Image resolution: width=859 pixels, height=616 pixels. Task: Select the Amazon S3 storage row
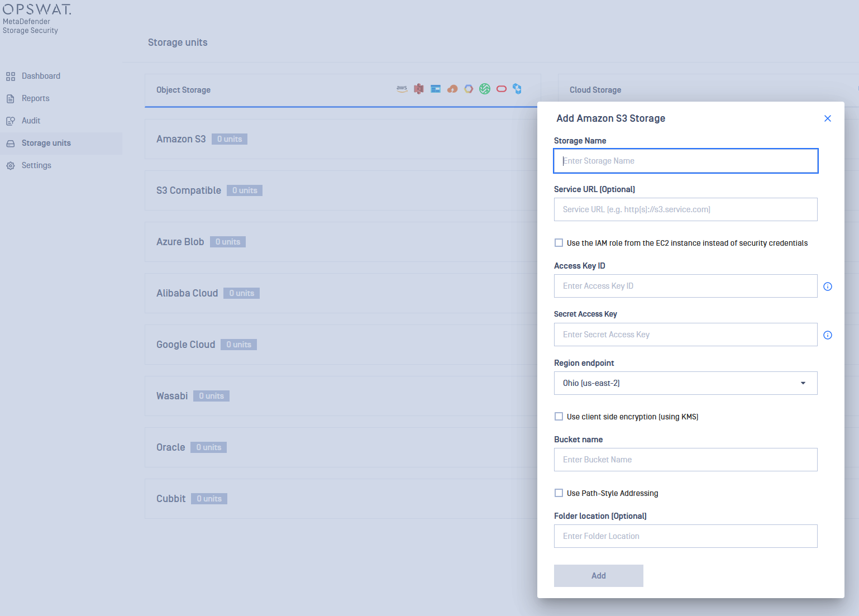[x=341, y=139]
